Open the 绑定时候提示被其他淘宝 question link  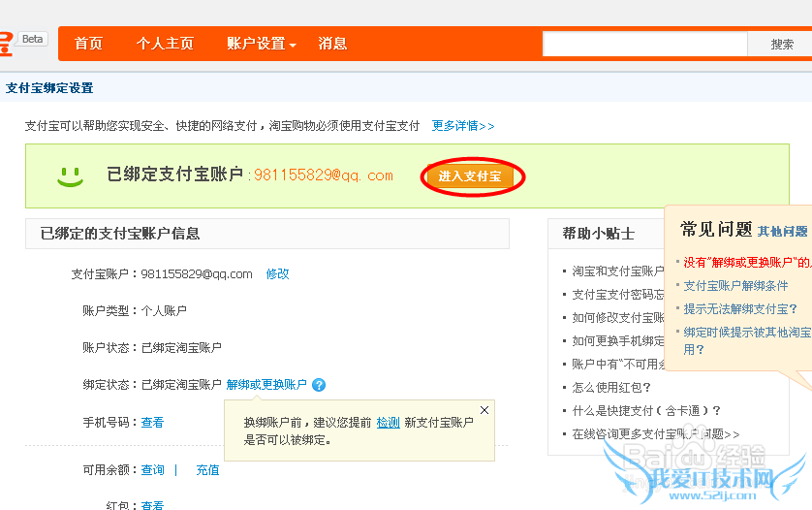point(747,340)
